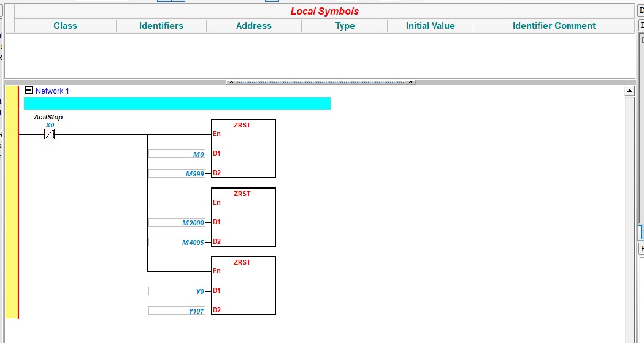The height and width of the screenshot is (343, 644).
Task: Click the X0 address label
Action: click(x=50, y=125)
